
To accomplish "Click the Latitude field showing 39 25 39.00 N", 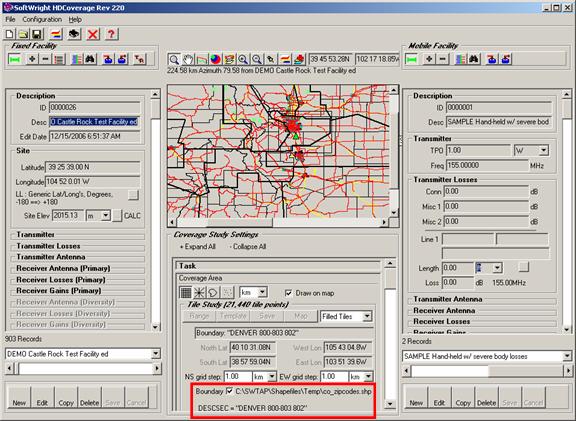I will coord(93,167).
